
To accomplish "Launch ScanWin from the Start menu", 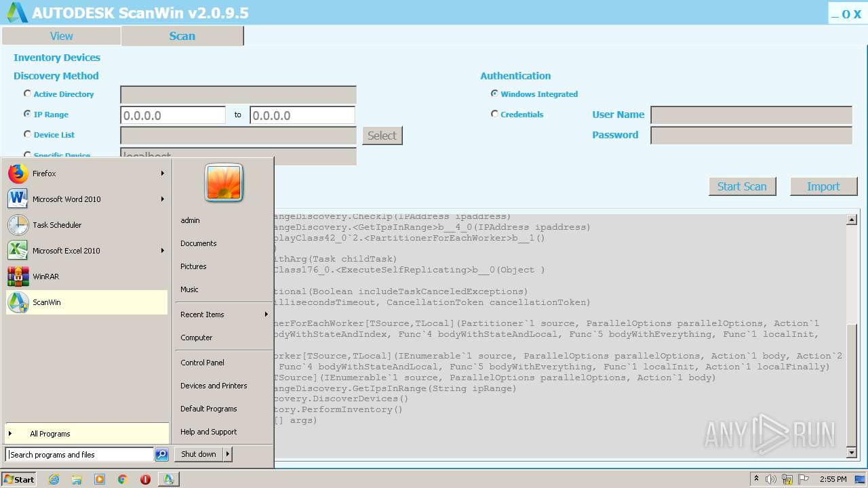I will coord(86,302).
